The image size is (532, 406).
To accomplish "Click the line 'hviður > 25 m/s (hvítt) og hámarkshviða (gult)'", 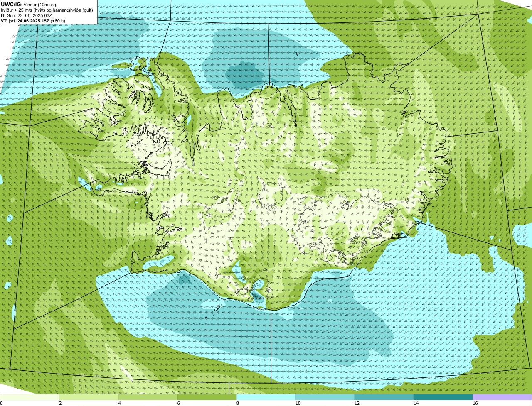I will tap(47, 10).
